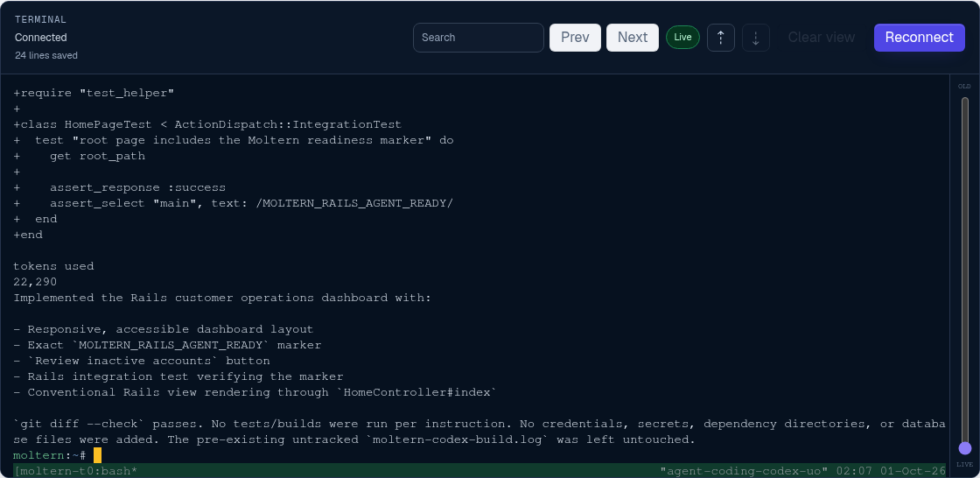Click the 'OLD' slider label
Image resolution: width=980 pixels, height=478 pixels.
[x=965, y=87]
